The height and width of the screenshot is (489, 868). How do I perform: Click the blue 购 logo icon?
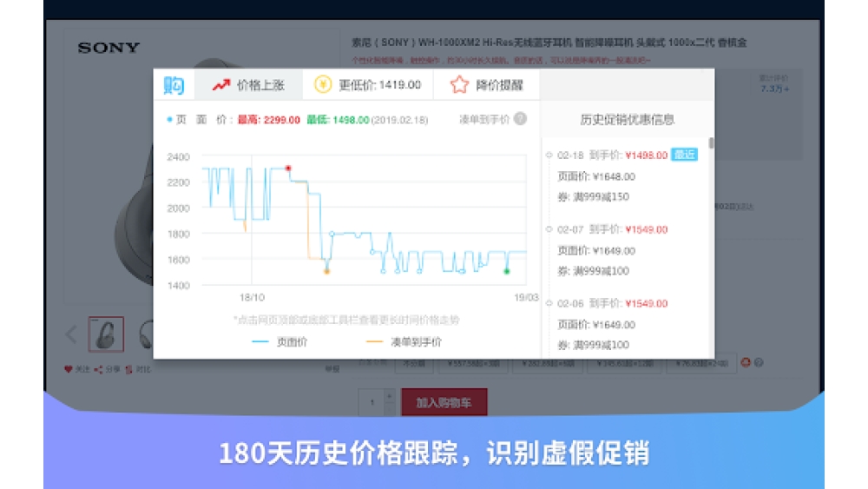tap(174, 85)
